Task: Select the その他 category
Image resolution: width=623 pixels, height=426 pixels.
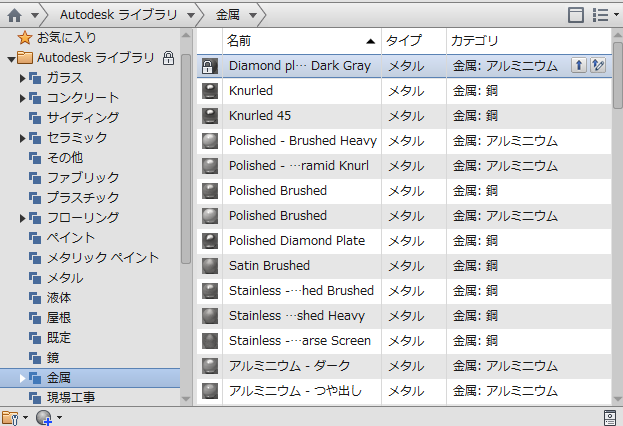Action: (x=56, y=158)
